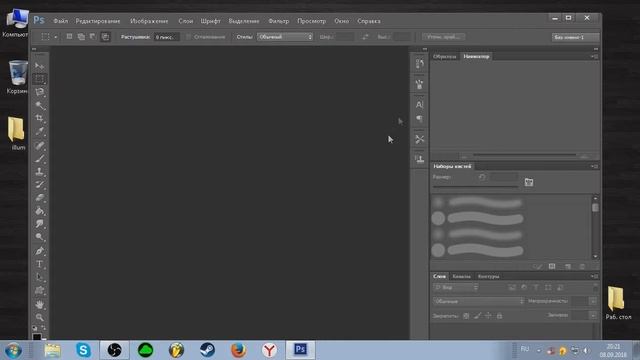Viewport: 640px width, 360px height.
Task: Switch to the Образцы tab
Action: point(444,57)
